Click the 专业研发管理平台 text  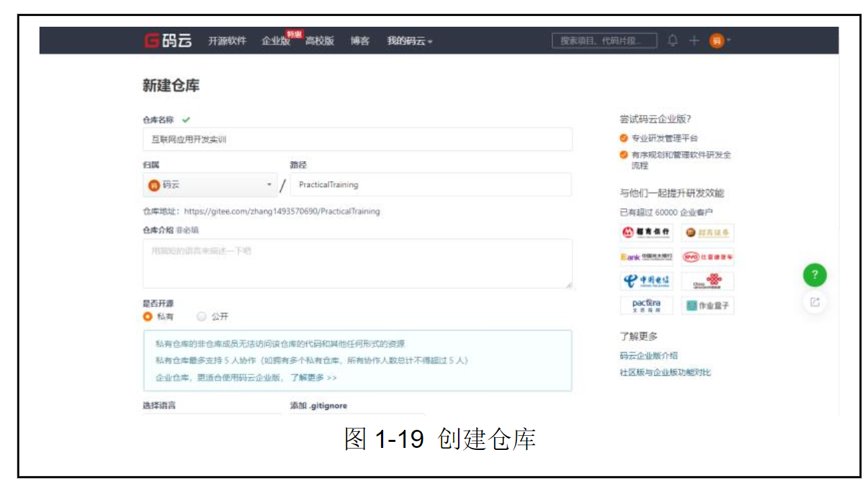tap(664, 138)
